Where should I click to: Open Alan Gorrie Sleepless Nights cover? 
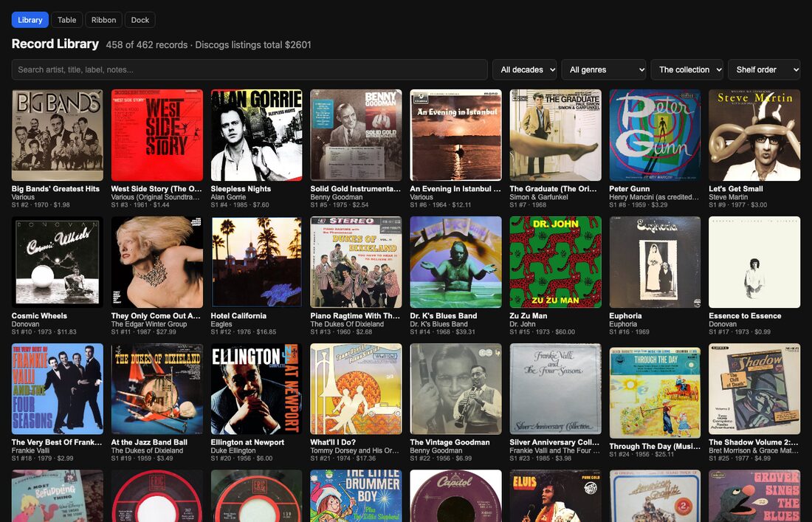[x=256, y=135]
